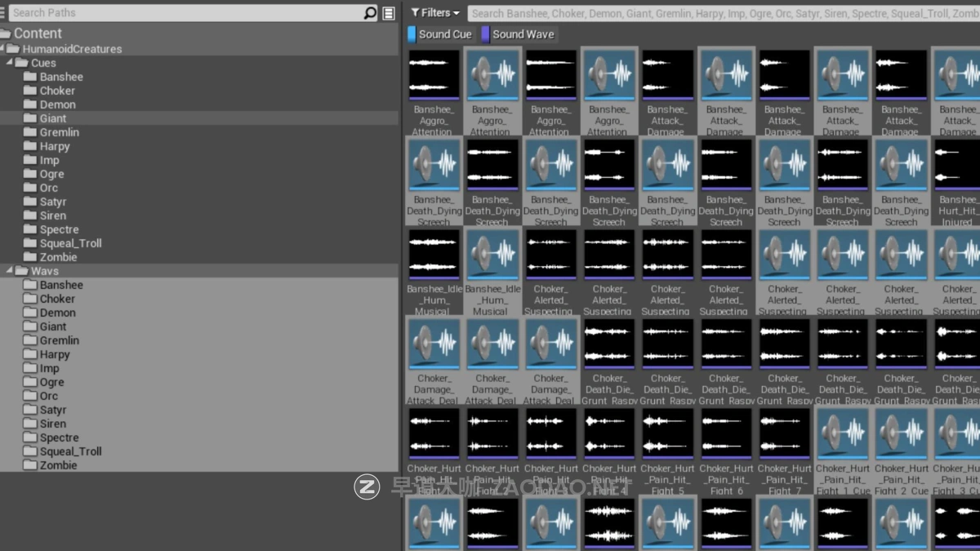This screenshot has height=551, width=980.
Task: Select the Squeal_Troll folder icon under Cues
Action: coord(30,243)
